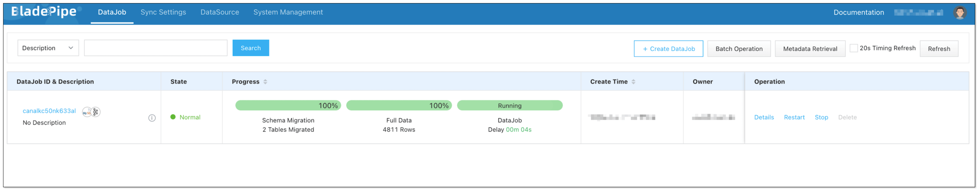
Task: Open the System Management menu
Action: (288, 12)
